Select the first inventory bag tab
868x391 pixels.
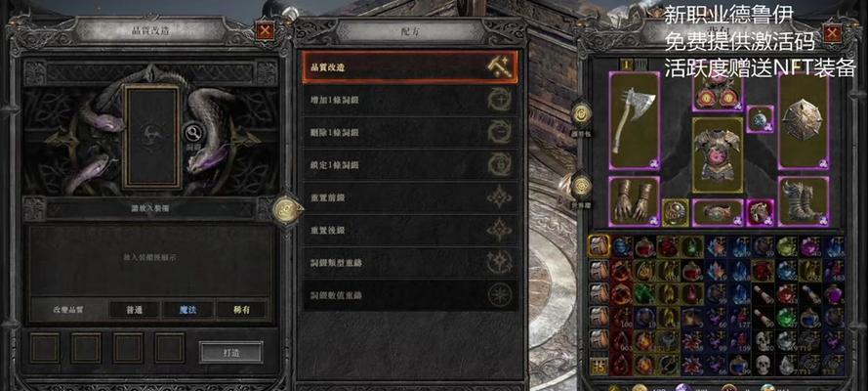(x=599, y=246)
